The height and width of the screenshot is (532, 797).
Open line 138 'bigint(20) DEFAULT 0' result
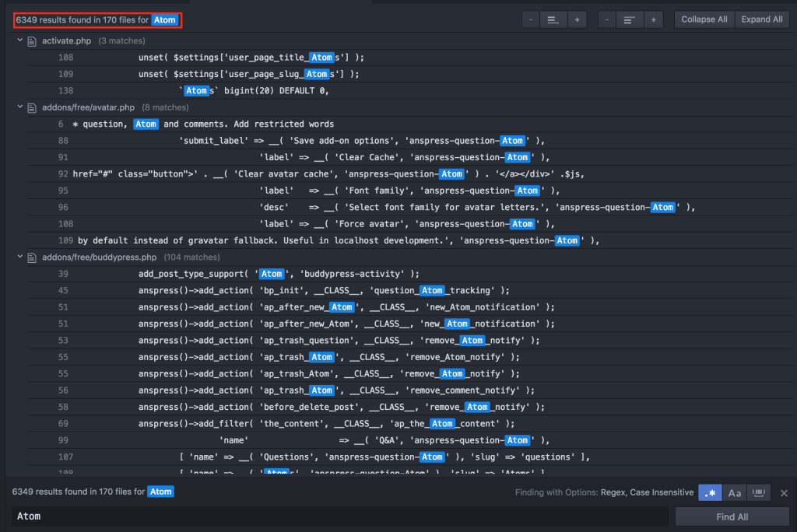coord(410,91)
